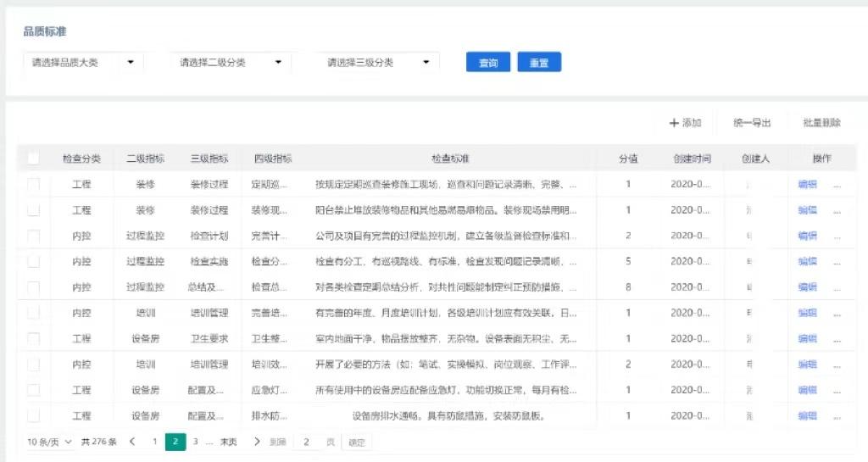
Task: Go to page 1
Action: [x=155, y=442]
